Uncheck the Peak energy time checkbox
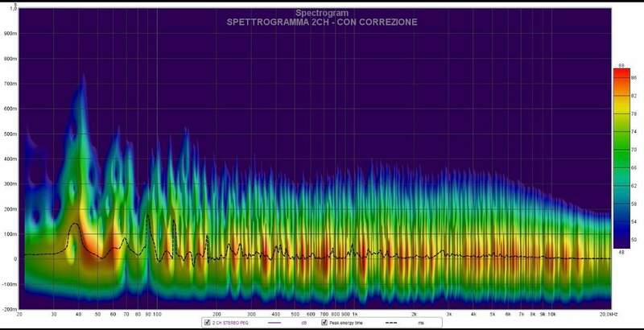 (x=324, y=323)
